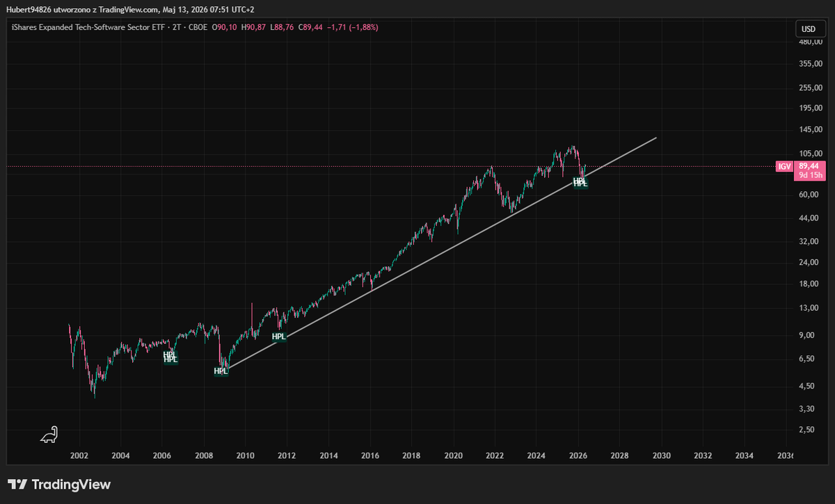Click the 195,00 price level
The width and height of the screenshot is (835, 504).
pos(811,108)
